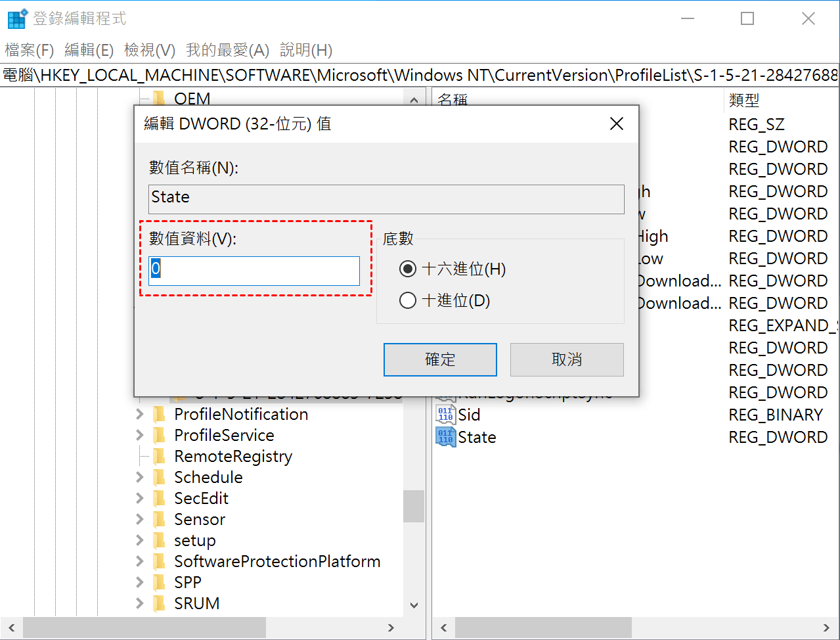Expand the setup tree node
Screen dimensions: 840x640
point(139,540)
